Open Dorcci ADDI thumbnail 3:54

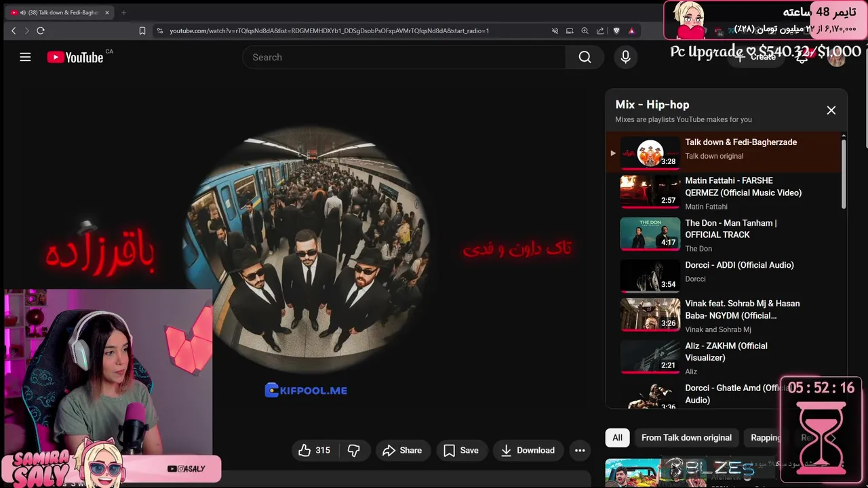(650, 275)
